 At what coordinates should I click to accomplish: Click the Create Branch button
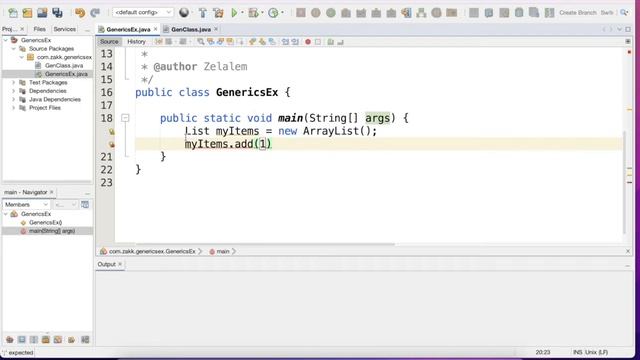578,13
